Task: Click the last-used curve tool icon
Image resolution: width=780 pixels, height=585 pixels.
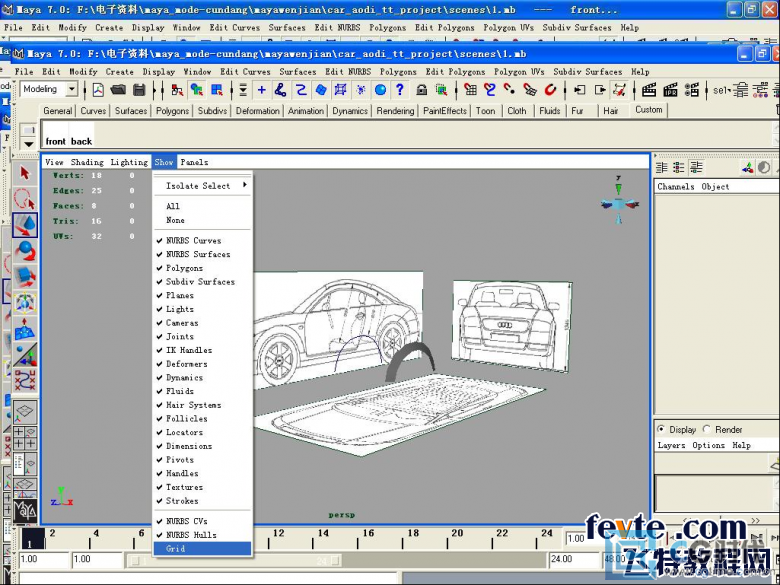Action: (x=25, y=381)
